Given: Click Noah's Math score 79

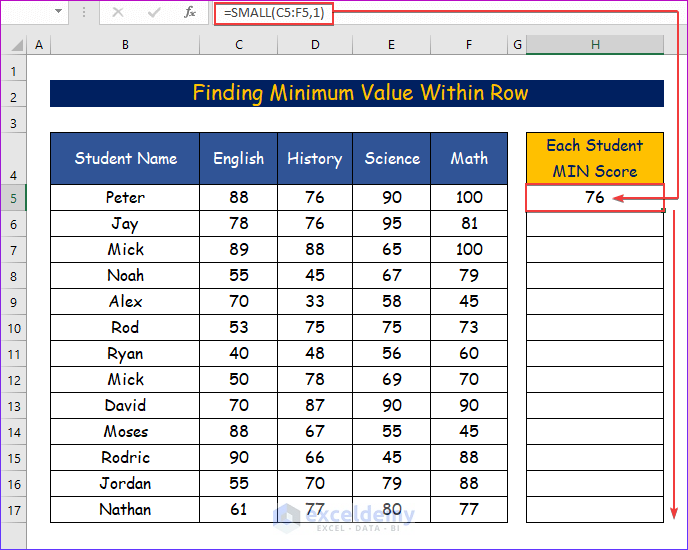Looking at the screenshot, I should [x=469, y=275].
